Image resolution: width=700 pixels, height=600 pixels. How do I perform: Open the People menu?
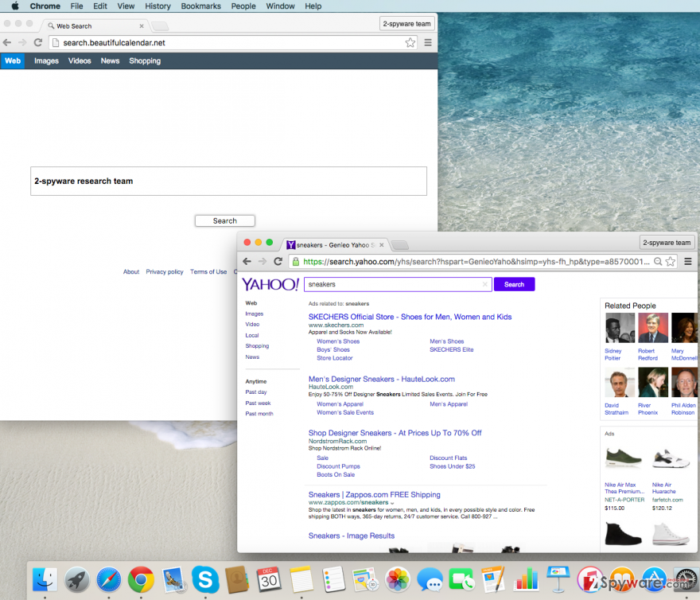pos(243,6)
